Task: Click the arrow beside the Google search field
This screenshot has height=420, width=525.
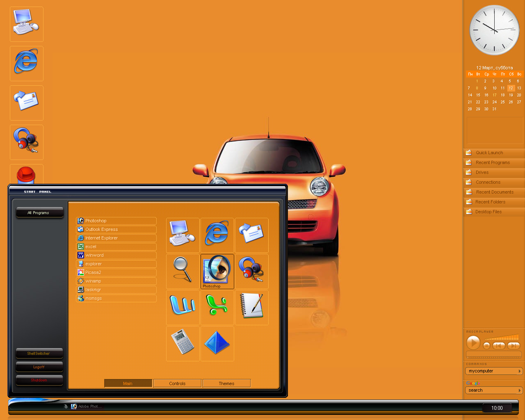Action: [x=520, y=390]
